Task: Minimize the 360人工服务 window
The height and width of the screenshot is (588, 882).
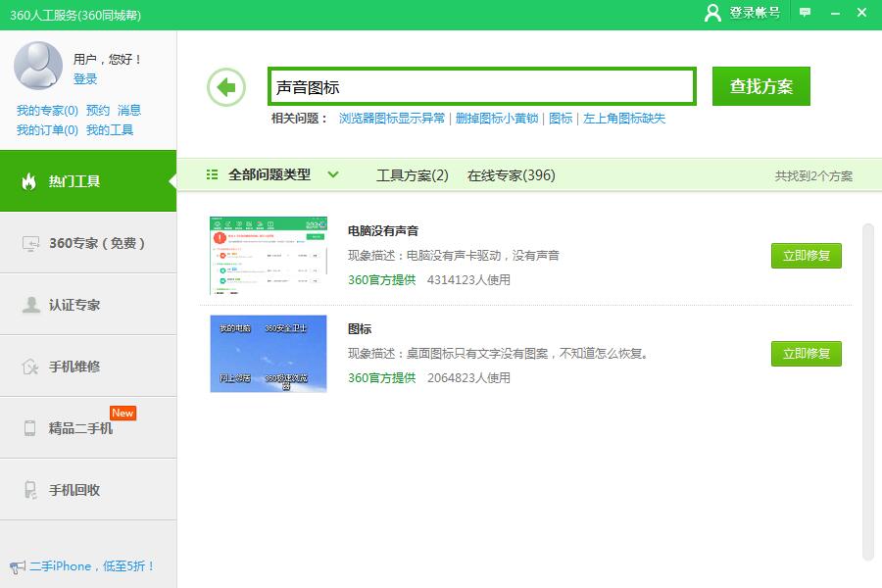Action: (x=835, y=13)
